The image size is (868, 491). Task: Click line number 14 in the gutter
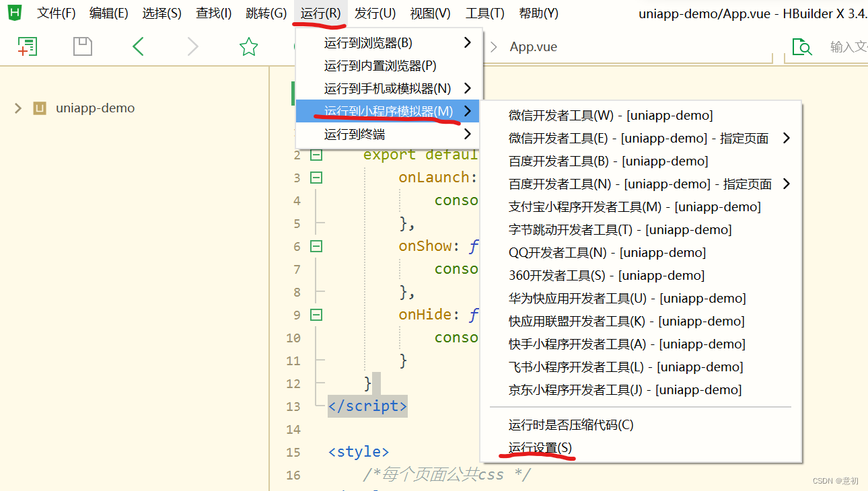coord(293,429)
